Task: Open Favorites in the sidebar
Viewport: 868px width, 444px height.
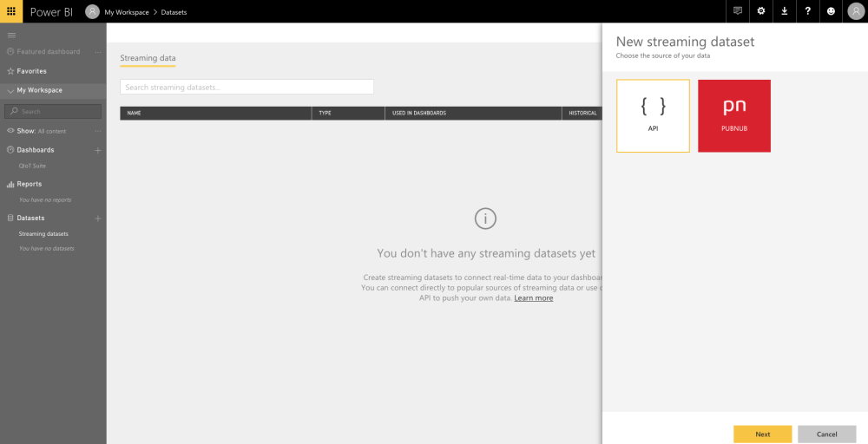Action: pyautogui.click(x=31, y=71)
